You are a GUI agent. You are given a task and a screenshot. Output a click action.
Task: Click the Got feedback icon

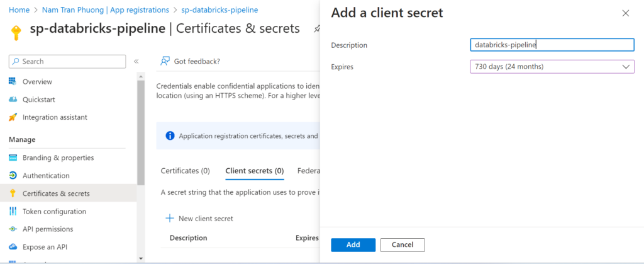pyautogui.click(x=165, y=61)
